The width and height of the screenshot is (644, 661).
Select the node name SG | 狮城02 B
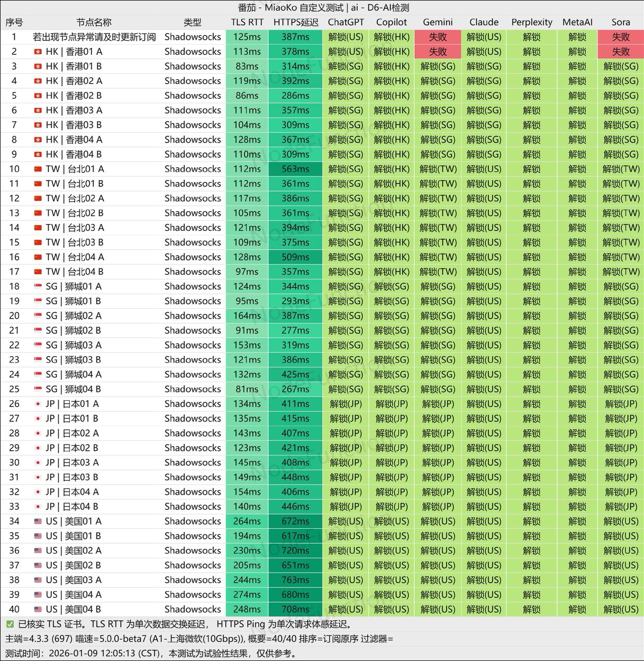pyautogui.click(x=73, y=330)
